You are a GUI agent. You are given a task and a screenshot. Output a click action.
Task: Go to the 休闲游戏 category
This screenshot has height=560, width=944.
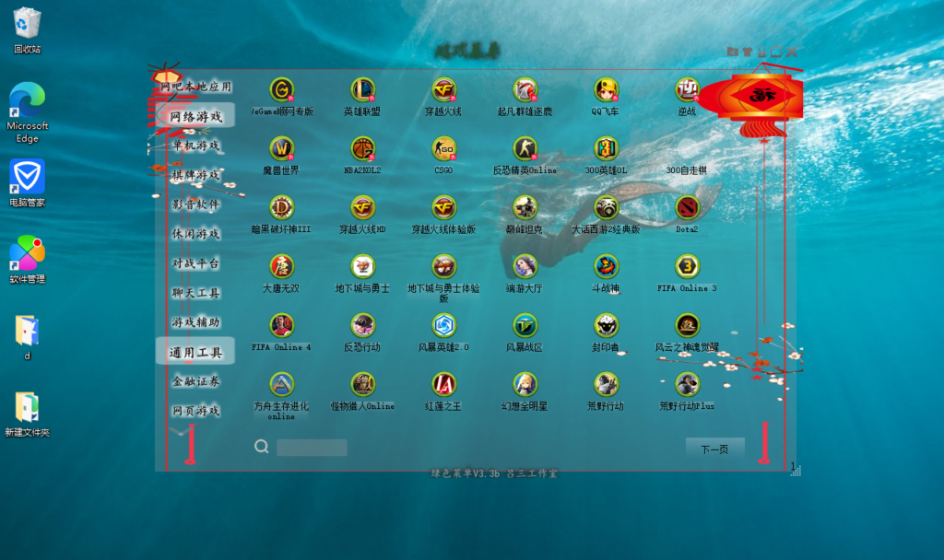pyautogui.click(x=196, y=234)
